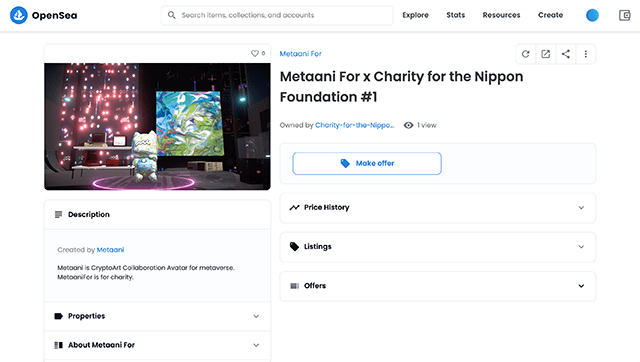Screen dimensions: 640x362
Task: Expand the Properties panel
Action: [157, 316]
